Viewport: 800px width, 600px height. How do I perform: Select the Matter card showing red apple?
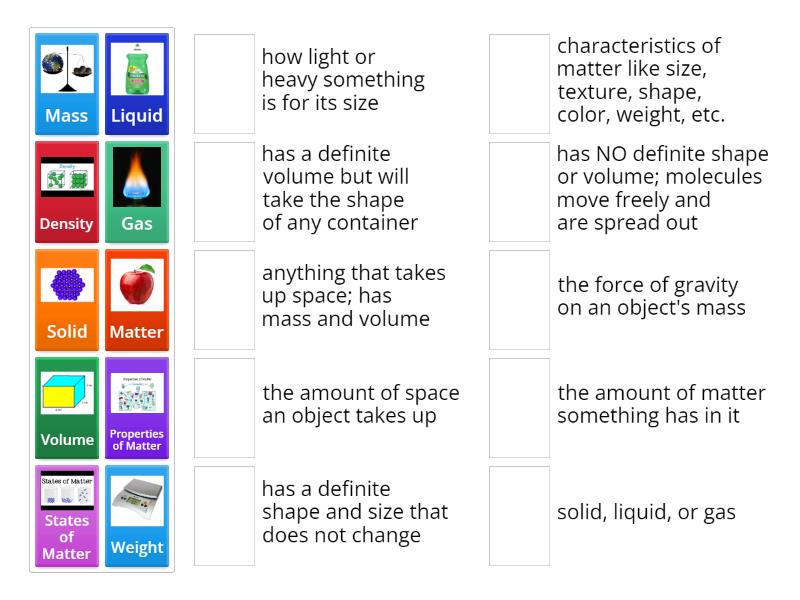tap(138, 298)
